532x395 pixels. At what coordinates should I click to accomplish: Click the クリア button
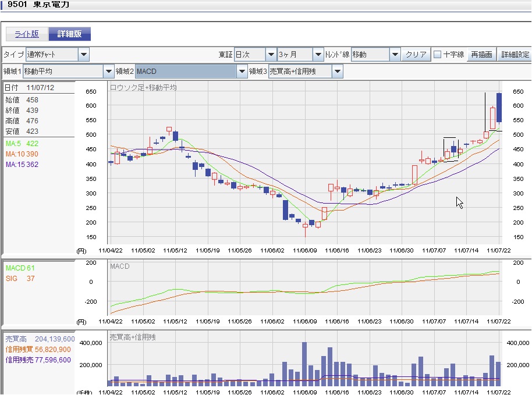pyautogui.click(x=416, y=55)
